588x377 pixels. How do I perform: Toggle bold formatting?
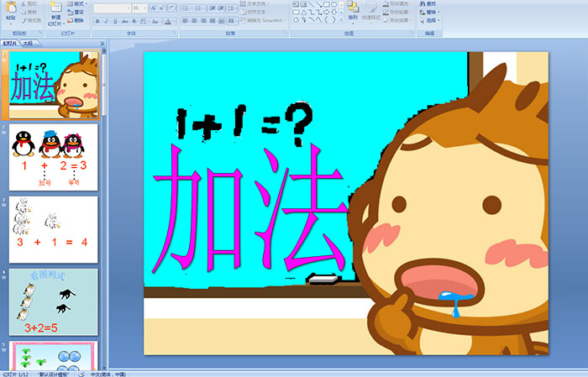coord(97,21)
